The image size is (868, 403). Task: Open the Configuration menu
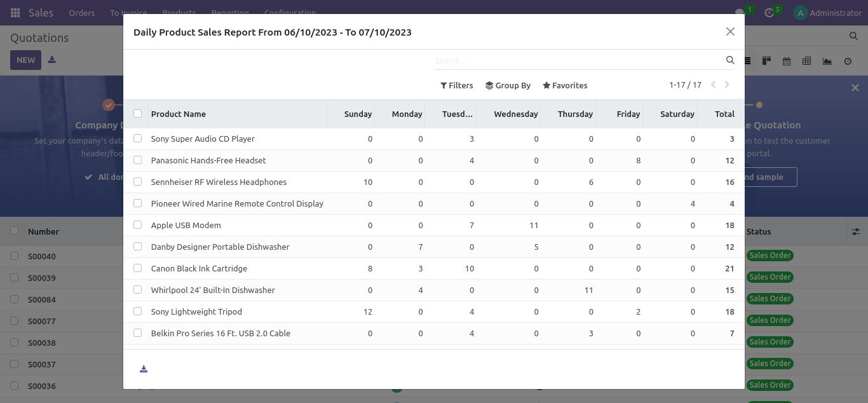tap(290, 13)
